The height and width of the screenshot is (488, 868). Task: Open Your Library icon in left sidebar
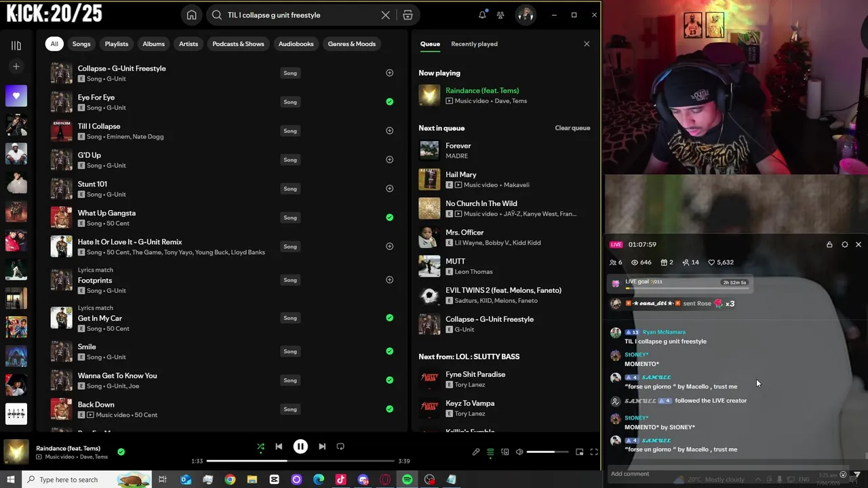(x=16, y=45)
